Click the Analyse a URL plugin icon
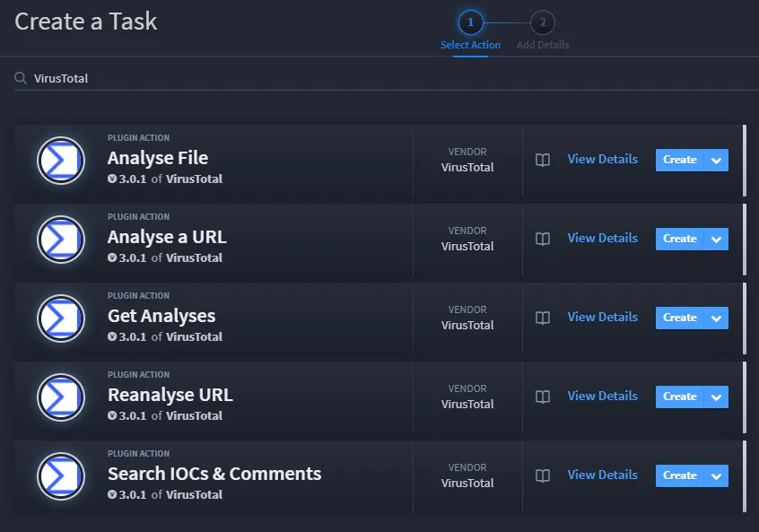Viewport: 759px width, 532px height. click(x=61, y=240)
